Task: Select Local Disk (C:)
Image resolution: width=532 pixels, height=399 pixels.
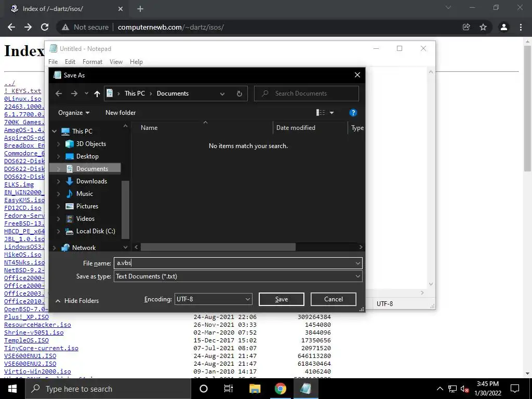Action: click(x=96, y=231)
